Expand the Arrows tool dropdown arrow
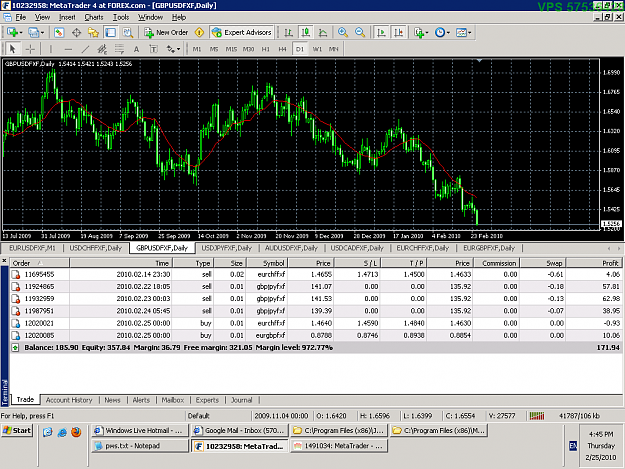The width and height of the screenshot is (625, 469). [x=179, y=49]
